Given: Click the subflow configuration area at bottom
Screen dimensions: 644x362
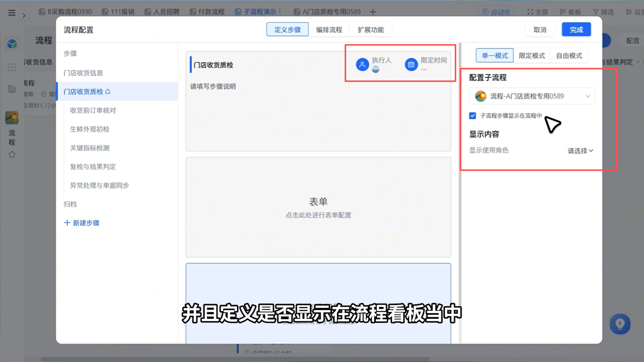Looking at the screenshot, I should (318, 303).
